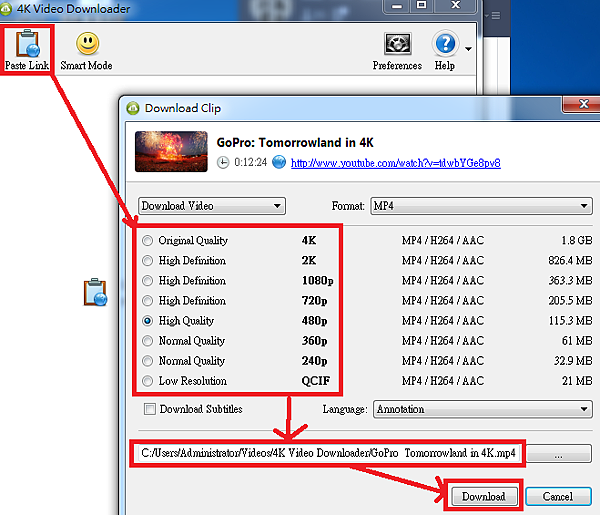600x515 pixels.
Task: Click the 4K Video Downloader title bar icon
Action: [5, 9]
